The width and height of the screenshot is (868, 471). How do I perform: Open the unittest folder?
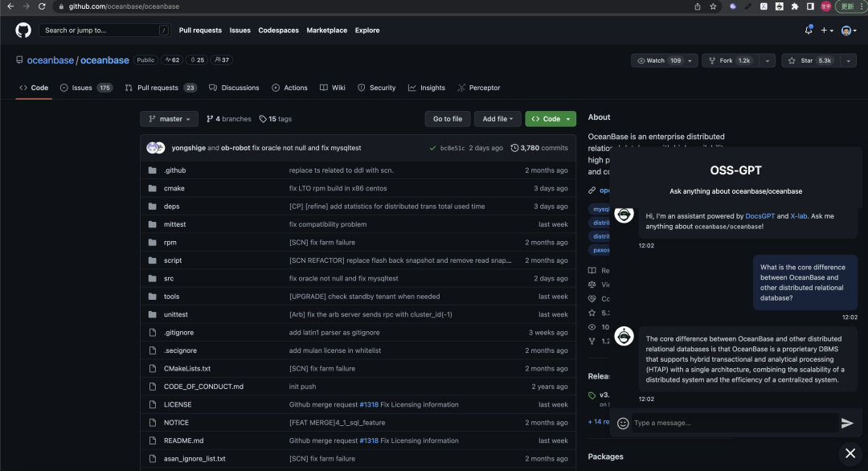coord(175,314)
